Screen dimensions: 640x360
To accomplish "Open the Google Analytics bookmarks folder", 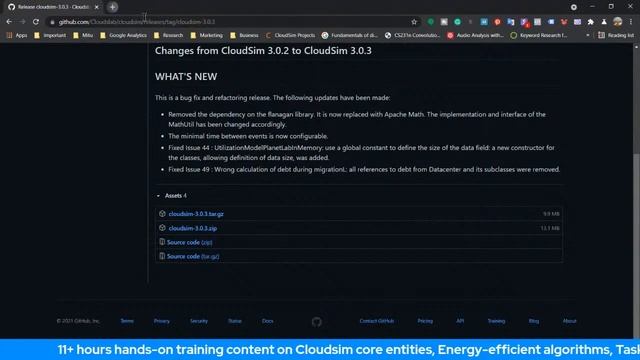I will click(x=123, y=35).
